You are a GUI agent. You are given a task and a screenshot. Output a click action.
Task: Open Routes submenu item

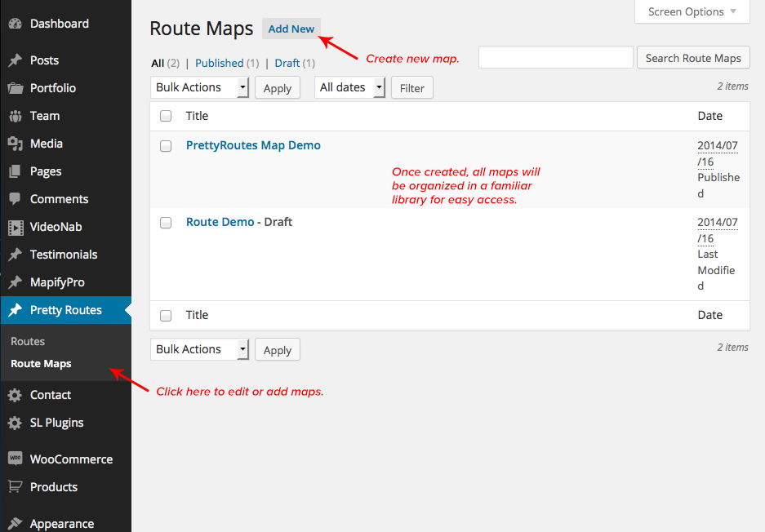coord(28,341)
